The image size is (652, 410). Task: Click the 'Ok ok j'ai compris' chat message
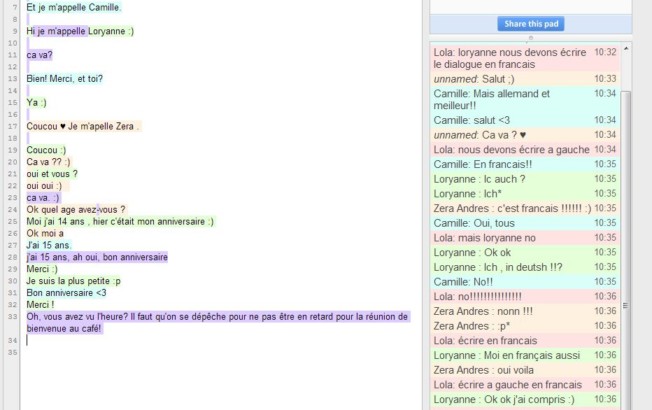pyautogui.click(x=504, y=399)
